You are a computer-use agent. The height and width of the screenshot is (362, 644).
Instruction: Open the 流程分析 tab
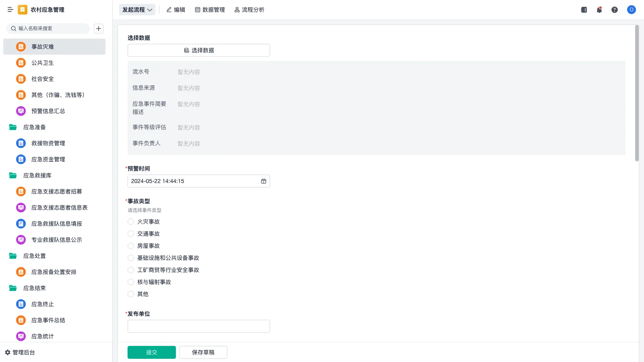pos(250,10)
